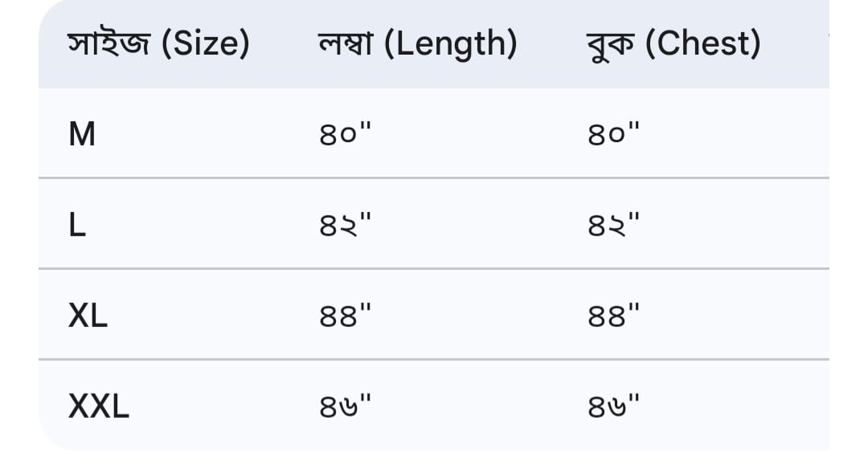Select the XXL size cell
This screenshot has height=474, width=868.
[99, 407]
